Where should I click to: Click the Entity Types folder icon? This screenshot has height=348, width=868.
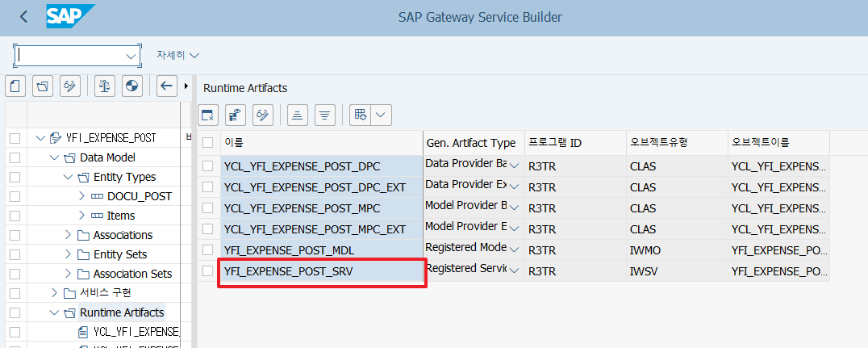point(83,178)
